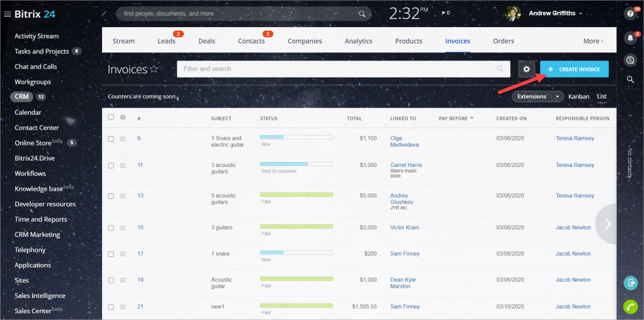This screenshot has width=644, height=320.
Task: Check the box for invoice 13
Action: tap(111, 196)
